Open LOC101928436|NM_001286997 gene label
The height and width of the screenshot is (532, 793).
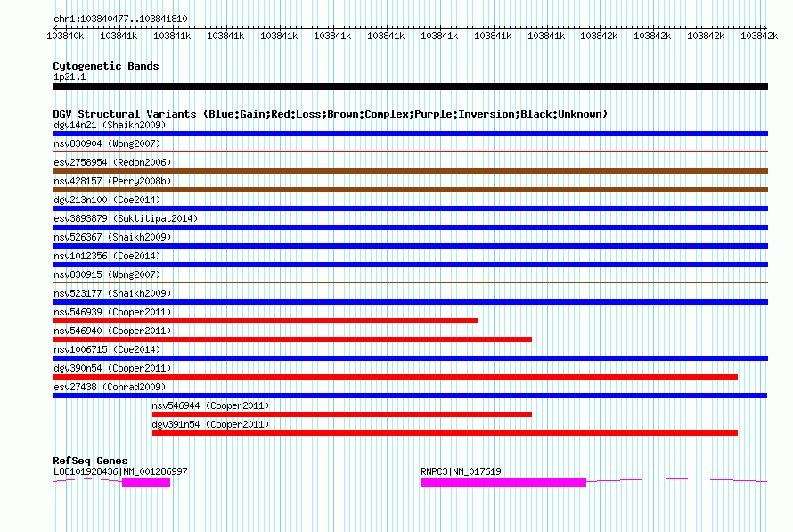tap(120, 471)
